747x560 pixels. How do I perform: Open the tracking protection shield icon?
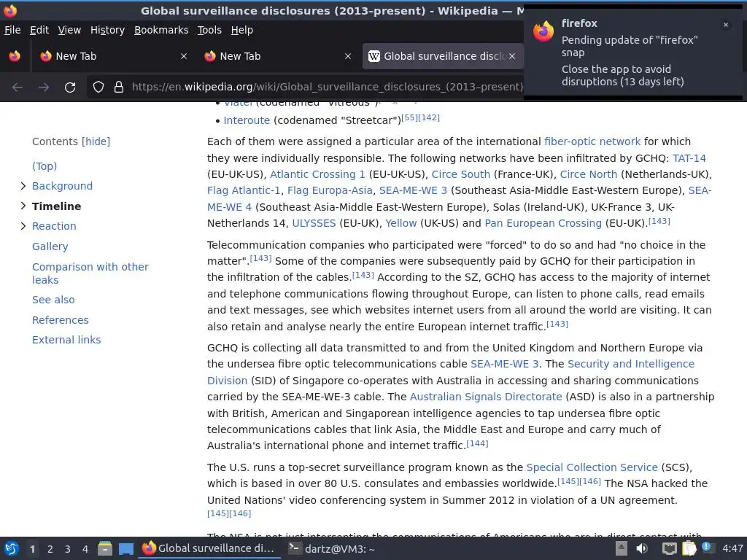98,87
